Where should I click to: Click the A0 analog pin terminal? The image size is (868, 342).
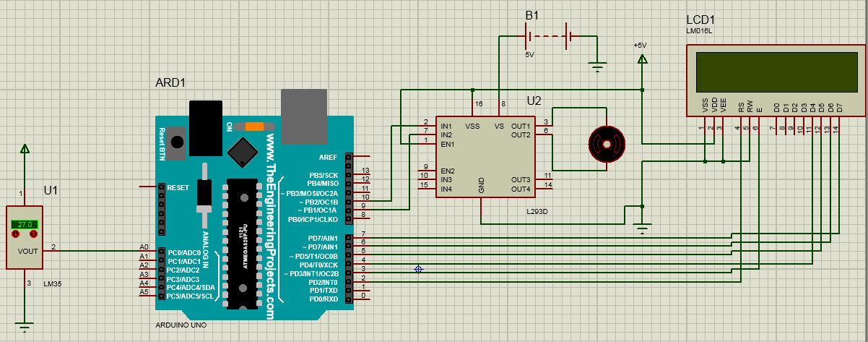[144, 247]
